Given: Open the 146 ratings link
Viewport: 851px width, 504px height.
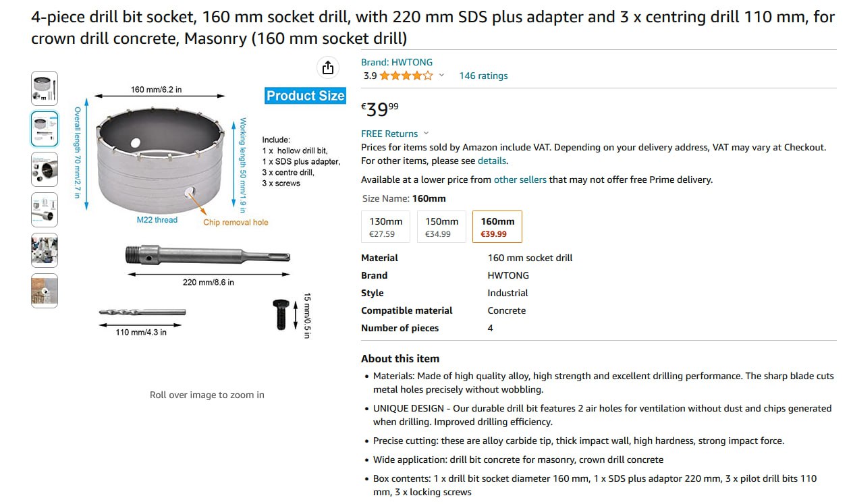Looking at the screenshot, I should click(x=483, y=76).
